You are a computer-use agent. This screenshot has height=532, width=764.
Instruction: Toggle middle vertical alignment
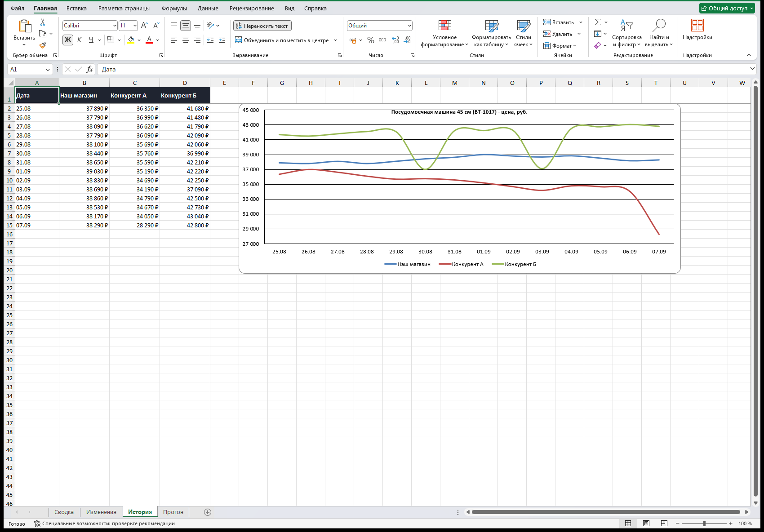(186, 26)
